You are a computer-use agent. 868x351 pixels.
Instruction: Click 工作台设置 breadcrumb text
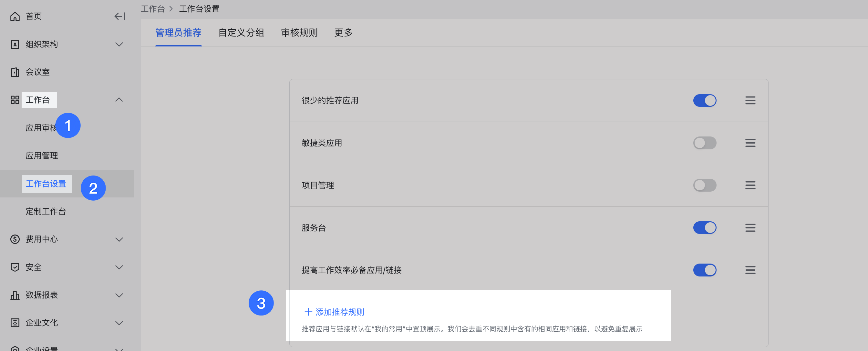click(199, 9)
